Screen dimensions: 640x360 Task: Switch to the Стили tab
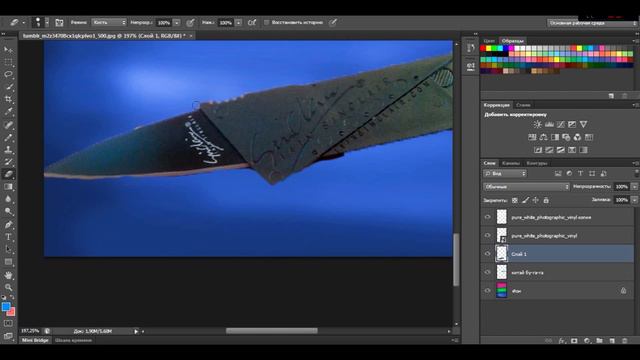click(x=523, y=105)
